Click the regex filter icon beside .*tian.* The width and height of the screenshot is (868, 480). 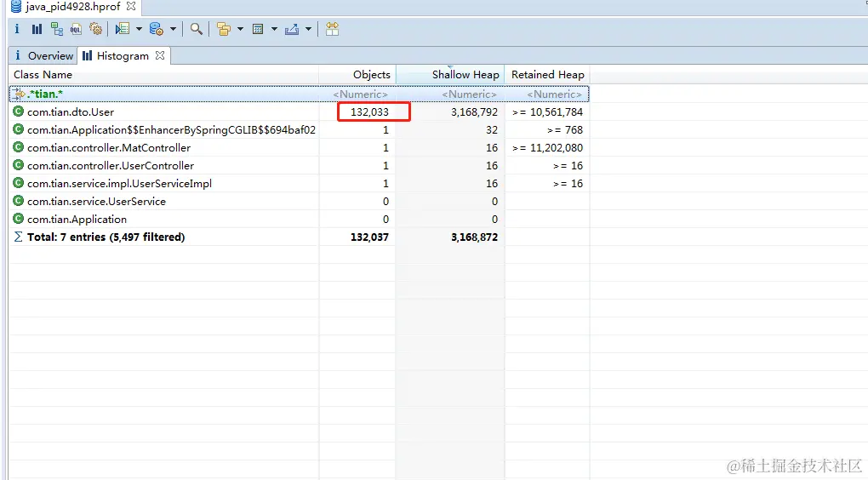[19, 94]
